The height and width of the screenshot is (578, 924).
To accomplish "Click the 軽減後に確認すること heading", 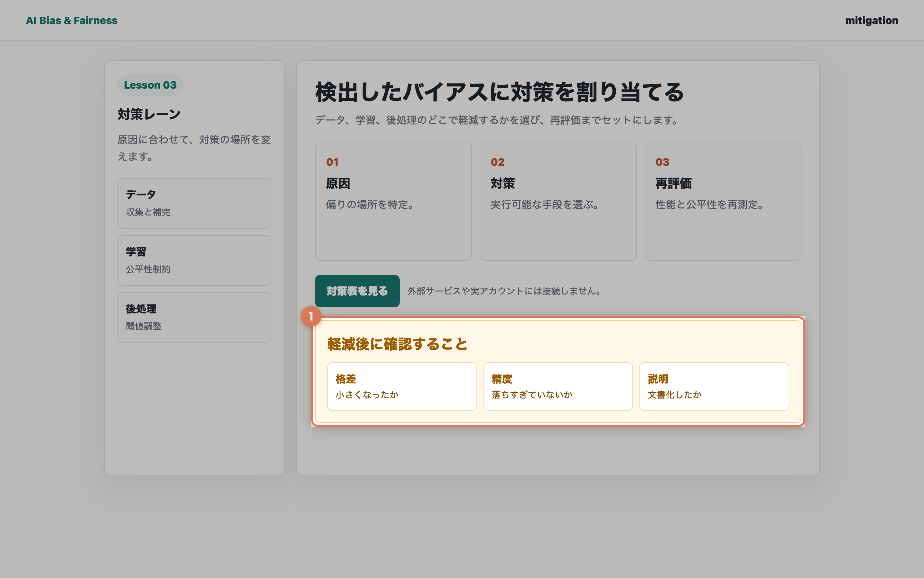I will (398, 344).
